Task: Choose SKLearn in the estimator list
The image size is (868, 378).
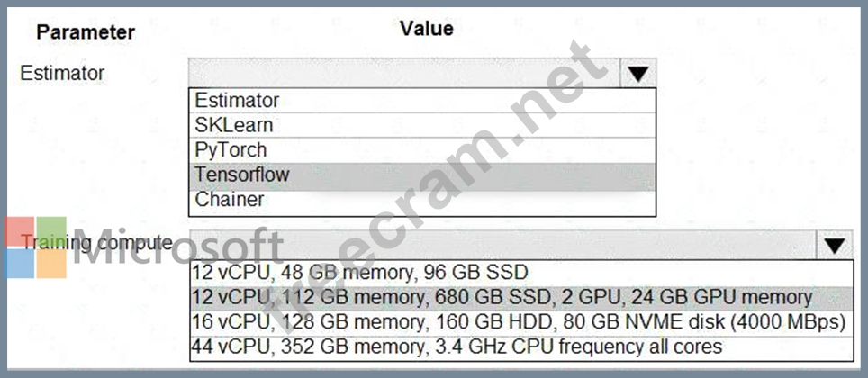Action: (x=234, y=125)
